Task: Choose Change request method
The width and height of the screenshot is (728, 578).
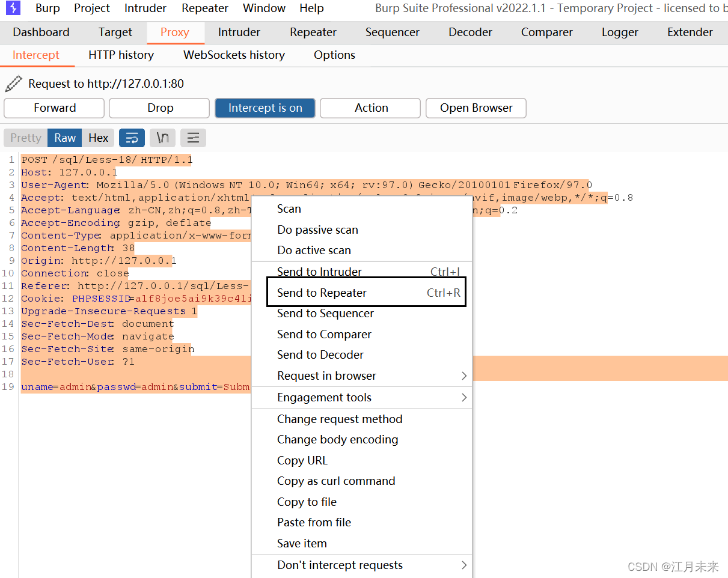Action: (x=362, y=419)
